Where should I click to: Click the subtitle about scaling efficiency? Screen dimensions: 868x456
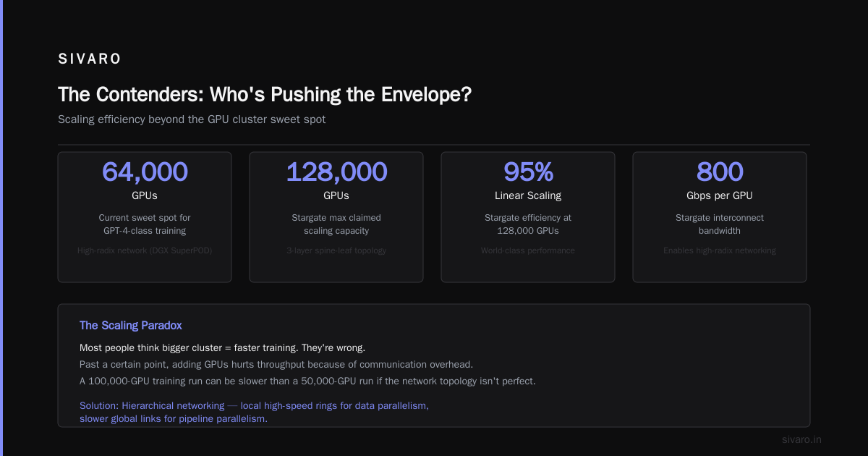click(x=192, y=119)
